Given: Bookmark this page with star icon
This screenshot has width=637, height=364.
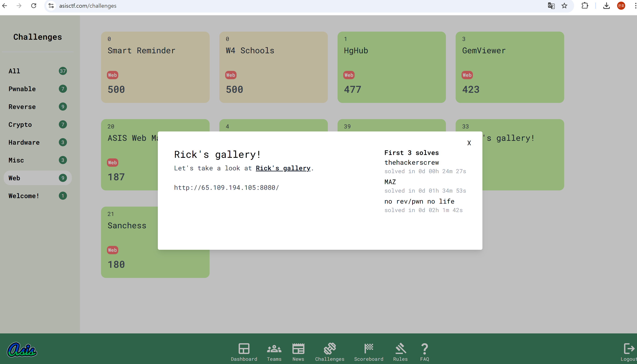Looking at the screenshot, I should tap(564, 6).
